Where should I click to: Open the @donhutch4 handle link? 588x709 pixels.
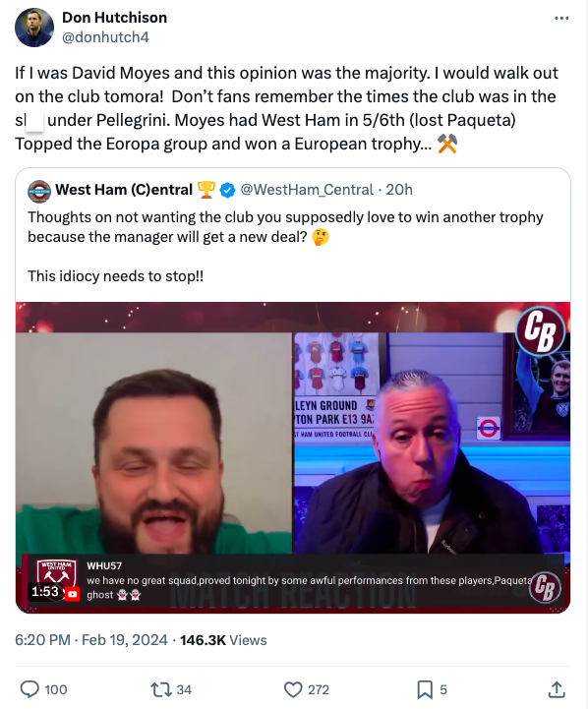click(105, 37)
